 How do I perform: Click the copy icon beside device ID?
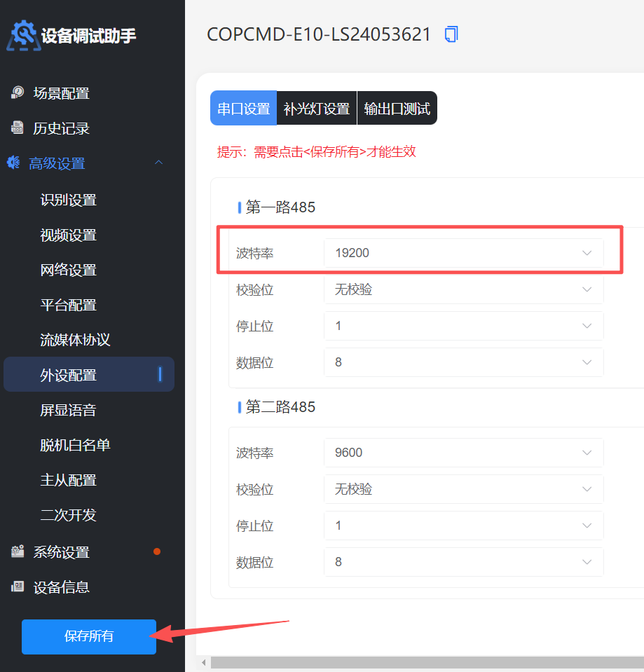(451, 34)
